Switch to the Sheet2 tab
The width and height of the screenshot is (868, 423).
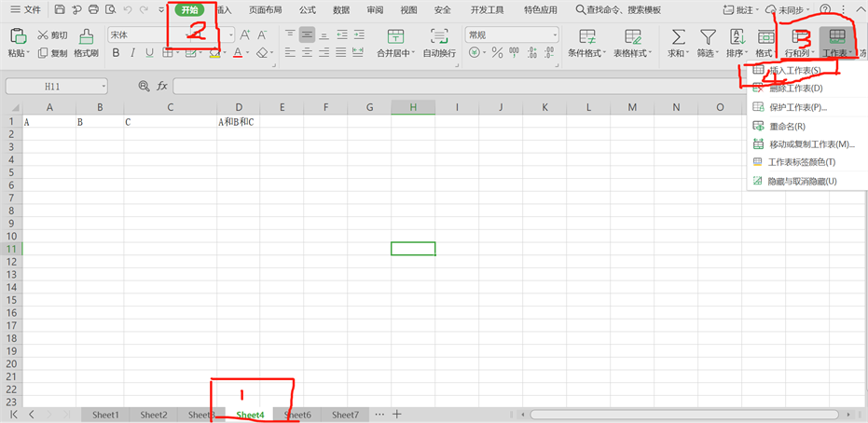(153, 415)
